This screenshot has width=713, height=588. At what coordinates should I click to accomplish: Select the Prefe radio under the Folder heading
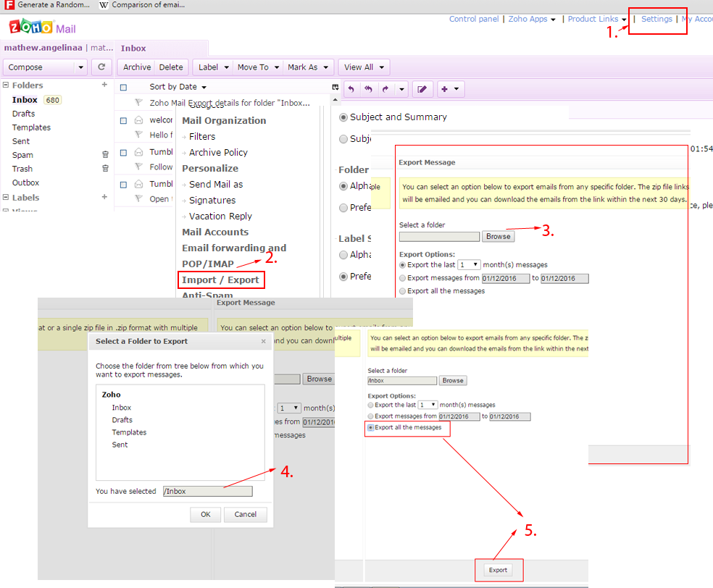coord(343,208)
